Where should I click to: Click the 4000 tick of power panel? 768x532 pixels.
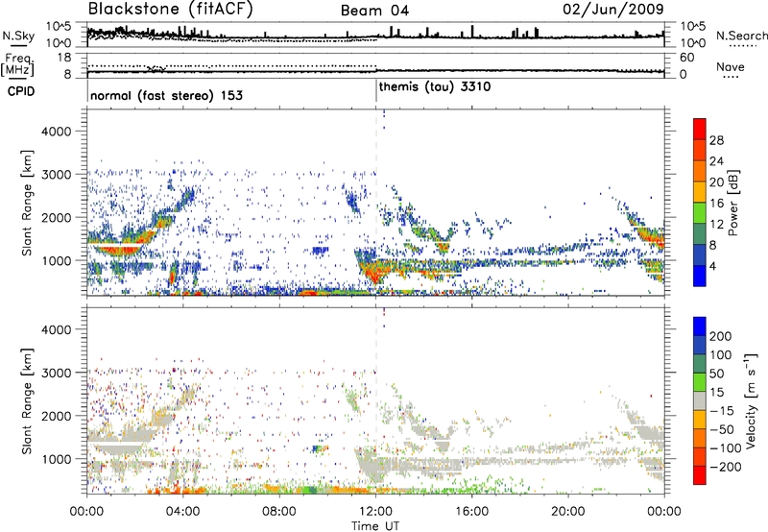57,132
